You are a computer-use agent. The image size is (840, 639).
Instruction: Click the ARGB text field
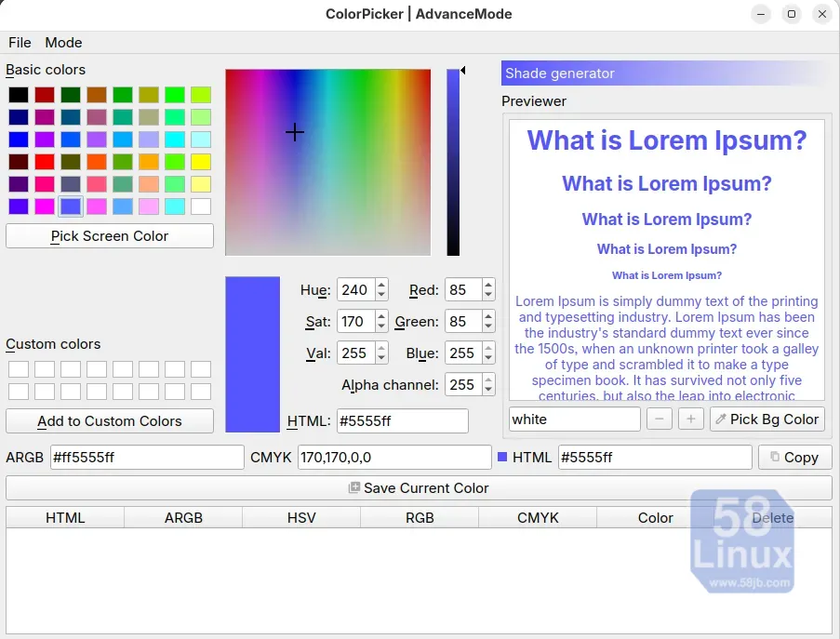tap(147, 458)
